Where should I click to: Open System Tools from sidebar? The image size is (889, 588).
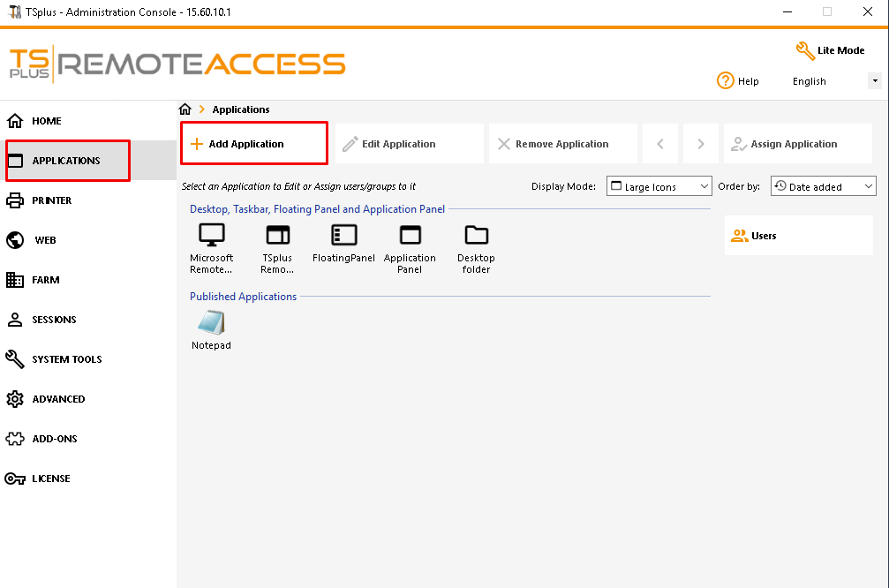(x=66, y=359)
